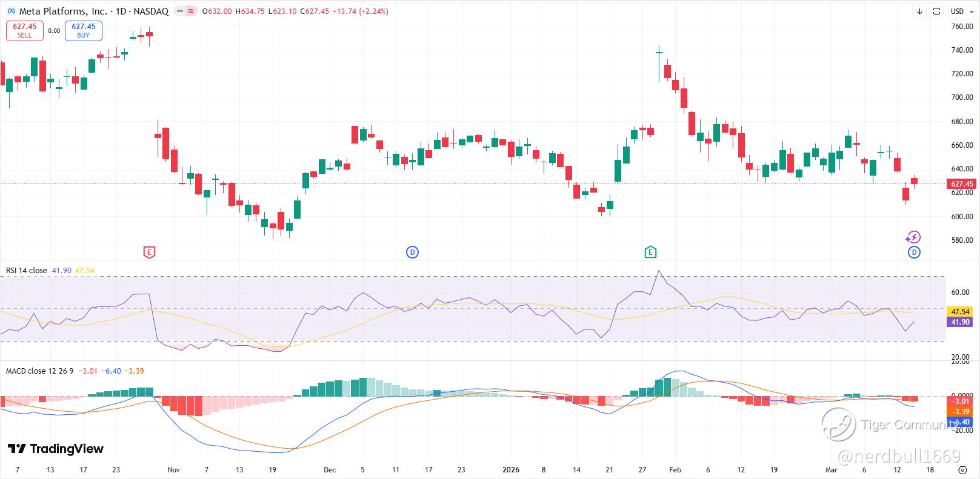Click the 740.00 price axis label
The width and height of the screenshot is (980, 479).
tap(962, 50)
